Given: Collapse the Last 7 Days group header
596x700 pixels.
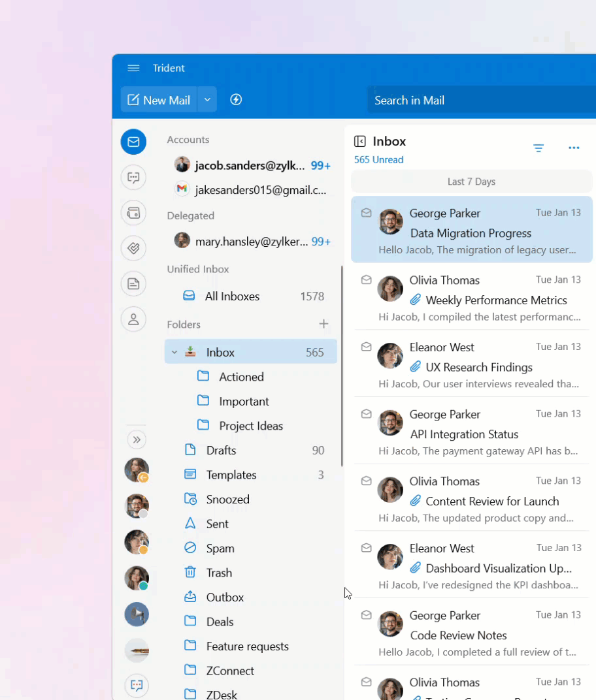Looking at the screenshot, I should coord(472,182).
